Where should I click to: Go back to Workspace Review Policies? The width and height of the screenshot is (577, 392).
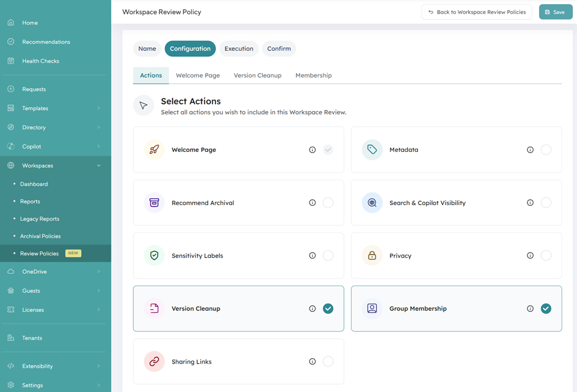coord(477,12)
